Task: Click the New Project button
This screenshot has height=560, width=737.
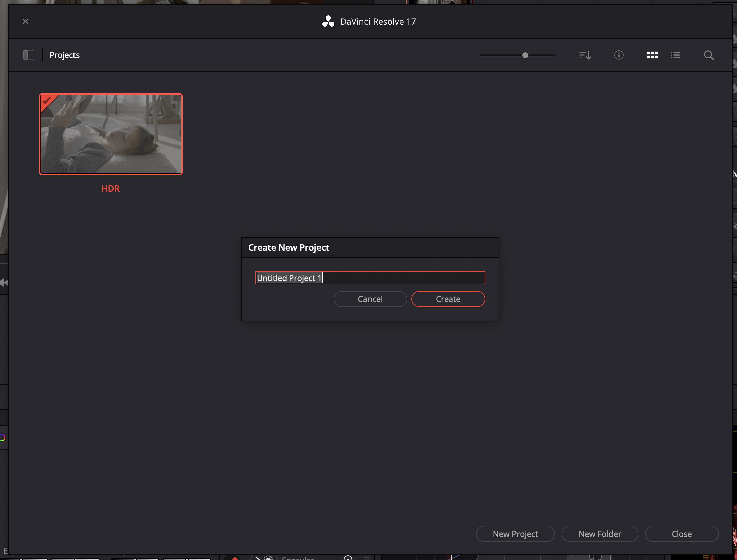Action: (x=515, y=534)
